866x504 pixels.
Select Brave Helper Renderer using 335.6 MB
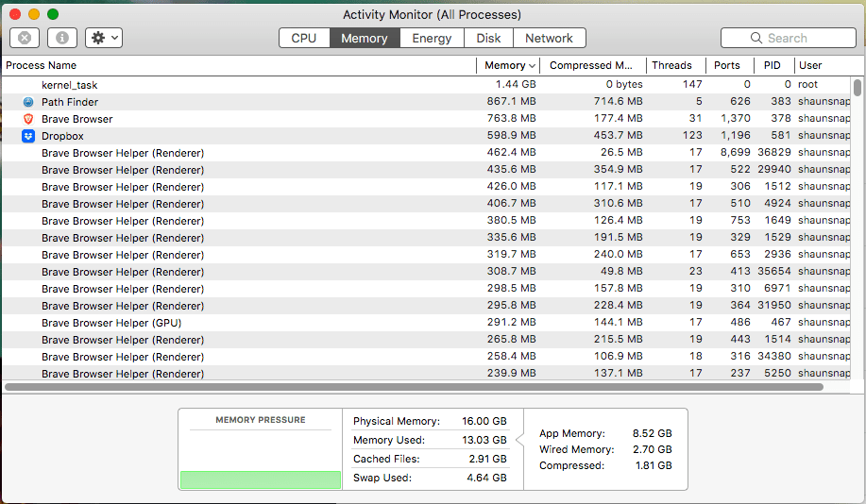[426, 238]
